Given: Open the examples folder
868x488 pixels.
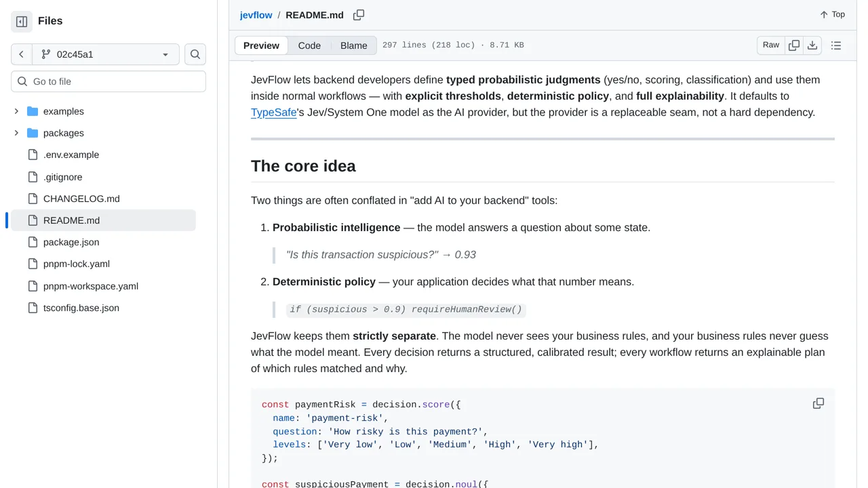Looking at the screenshot, I should click(x=64, y=111).
